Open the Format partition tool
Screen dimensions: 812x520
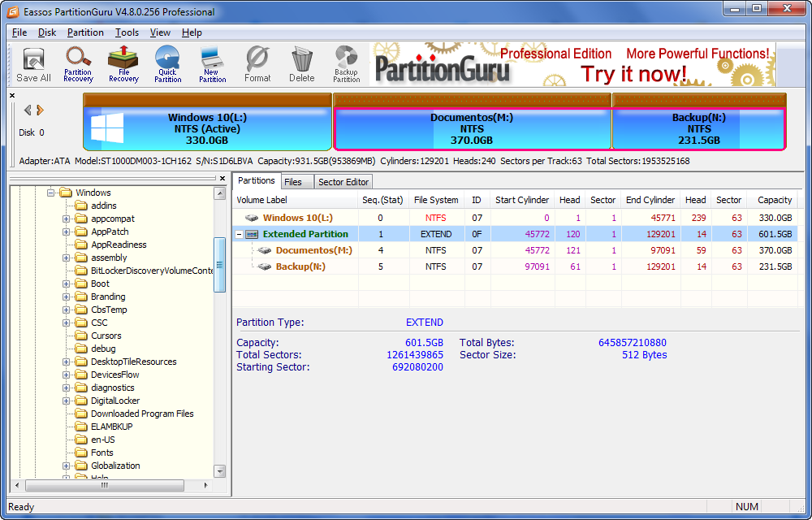pos(257,63)
